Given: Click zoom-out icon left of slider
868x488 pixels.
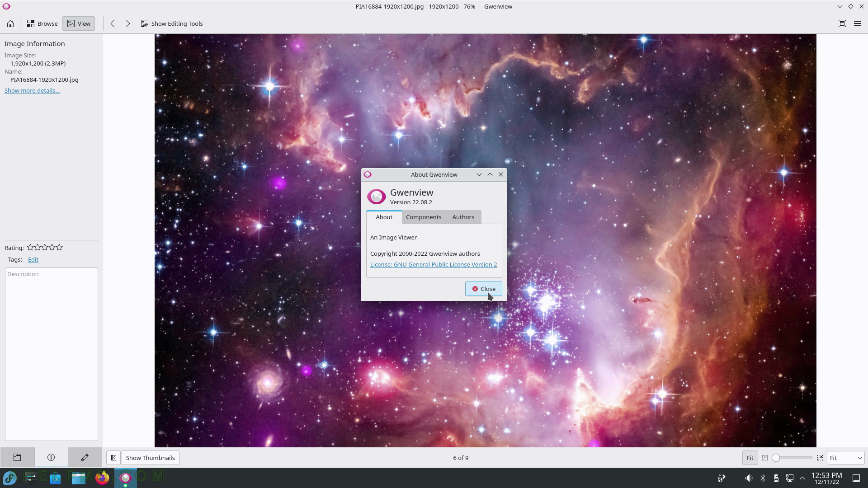Looking at the screenshot, I should (765, 458).
